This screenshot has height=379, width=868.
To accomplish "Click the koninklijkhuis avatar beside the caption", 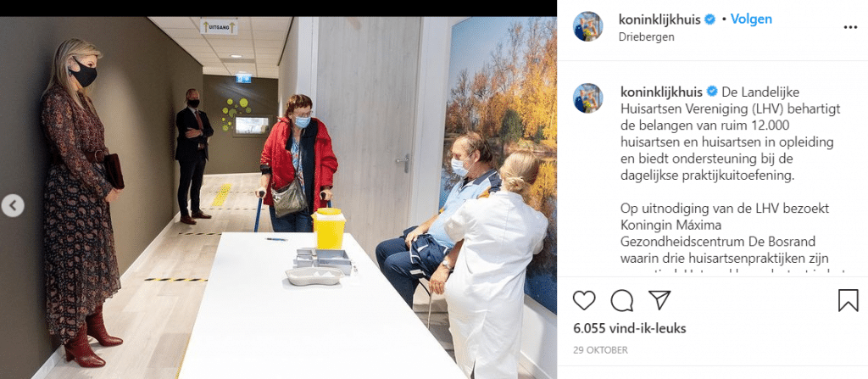I will click(588, 98).
